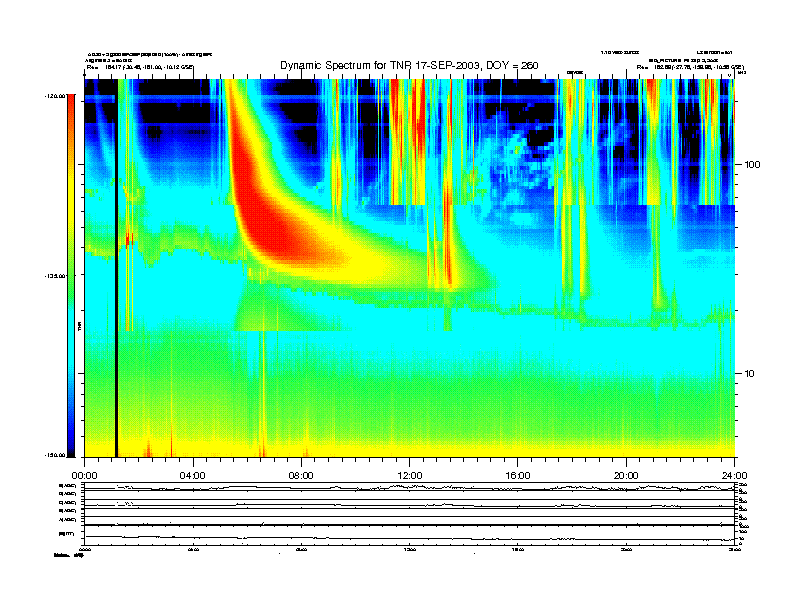Screen dimensions: 792x612
Task: Click the top-right position text ending "GSE)"
Action: [x=690, y=67]
